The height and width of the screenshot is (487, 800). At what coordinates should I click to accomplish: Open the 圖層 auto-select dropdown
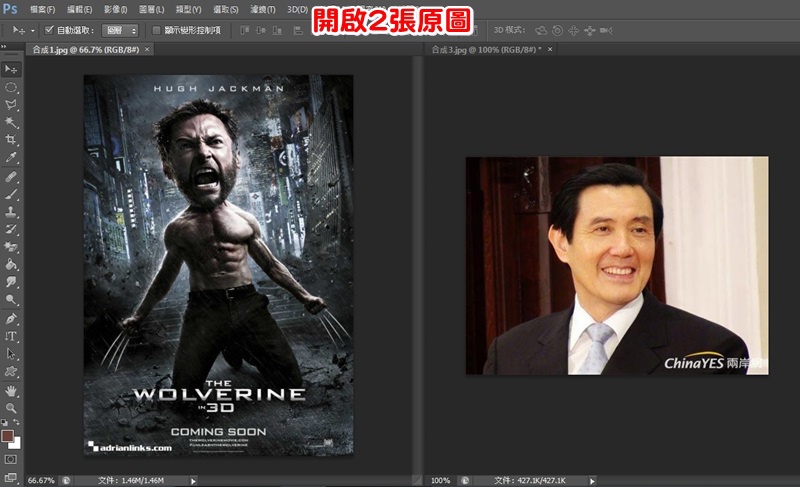click(x=120, y=31)
